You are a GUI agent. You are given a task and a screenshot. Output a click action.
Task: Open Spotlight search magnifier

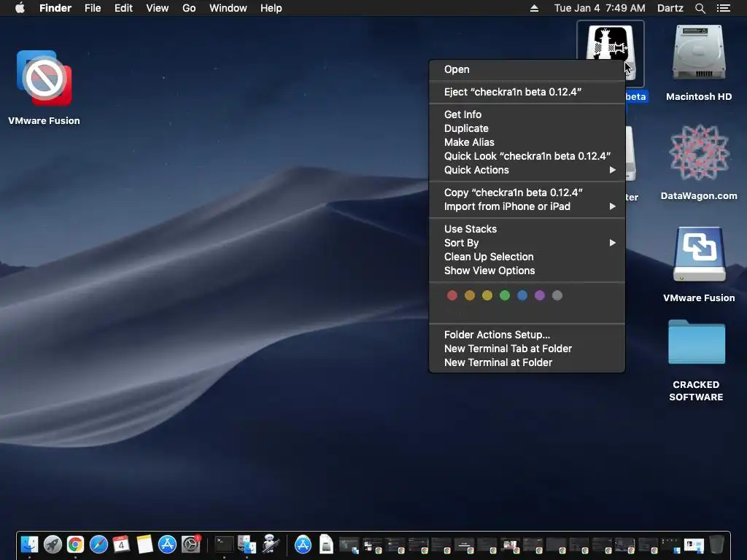[x=700, y=8]
